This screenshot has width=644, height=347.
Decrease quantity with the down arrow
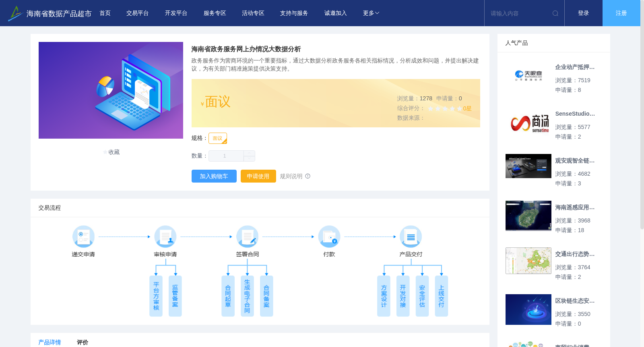(x=249, y=159)
